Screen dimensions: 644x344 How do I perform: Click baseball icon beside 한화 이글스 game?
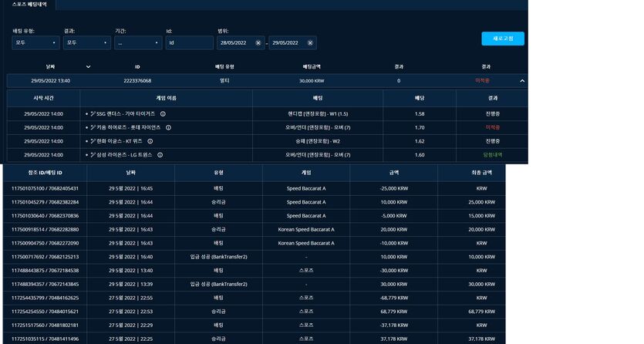tap(93, 141)
